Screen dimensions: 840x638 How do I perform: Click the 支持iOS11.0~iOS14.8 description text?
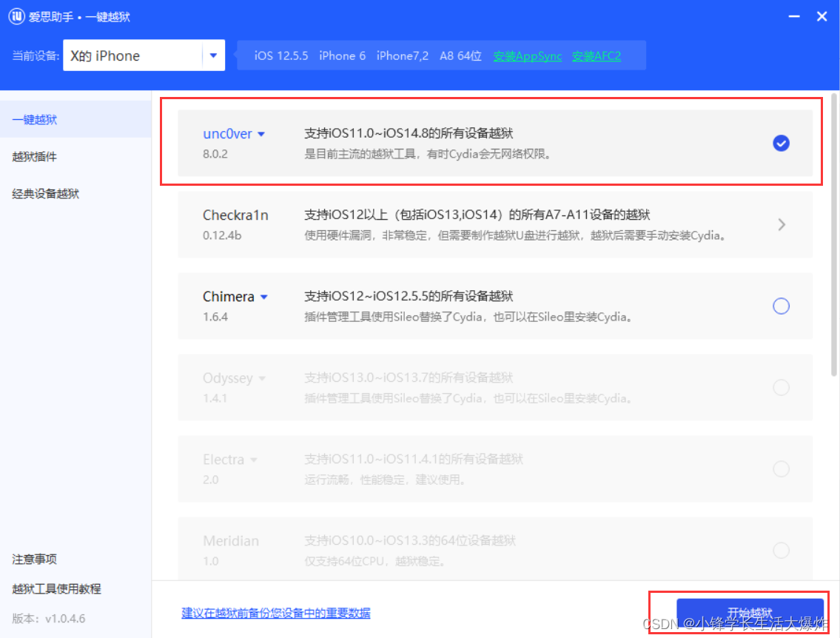[409, 133]
